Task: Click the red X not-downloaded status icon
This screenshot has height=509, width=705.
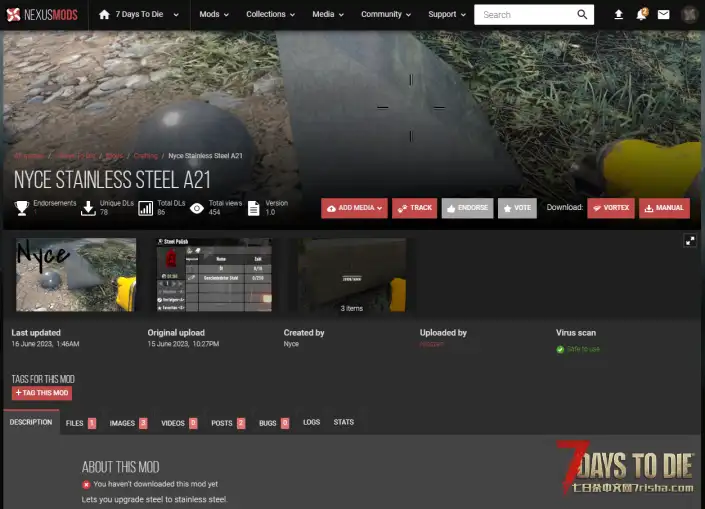Action: coord(86,485)
